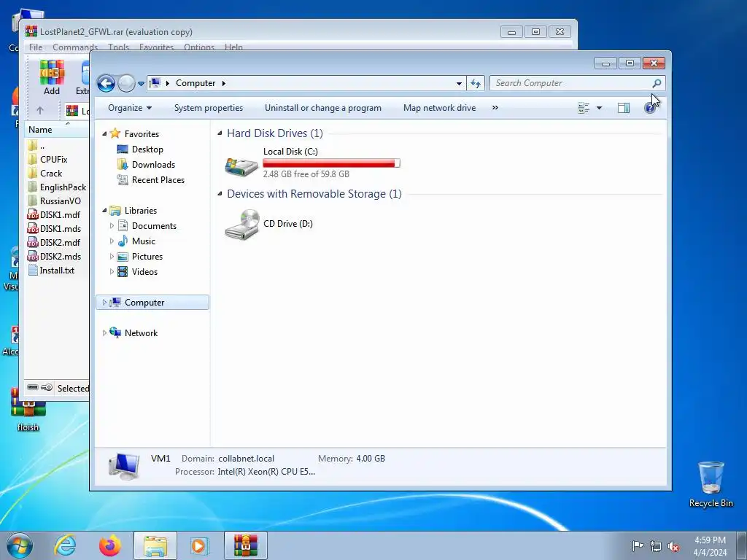Click the 4.00 GB memory value

pyautogui.click(x=371, y=459)
